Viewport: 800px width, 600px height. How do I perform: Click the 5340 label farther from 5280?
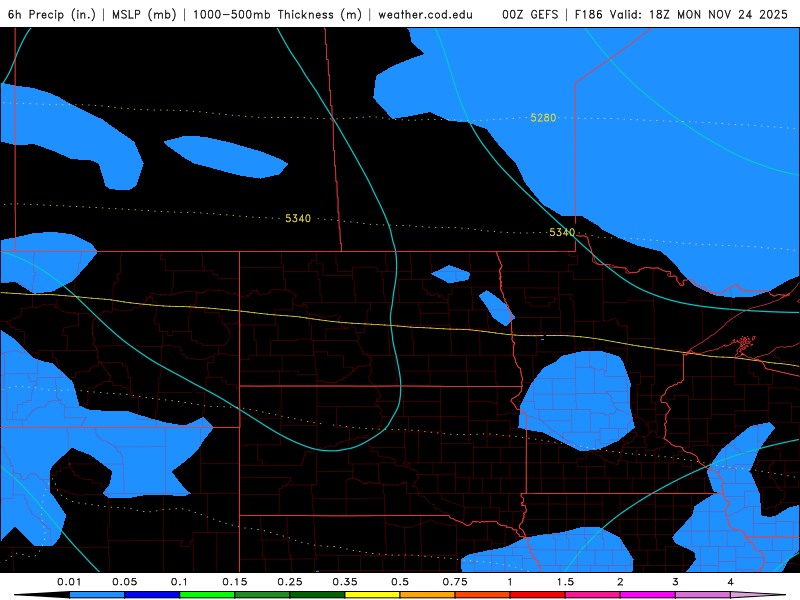[x=298, y=218]
